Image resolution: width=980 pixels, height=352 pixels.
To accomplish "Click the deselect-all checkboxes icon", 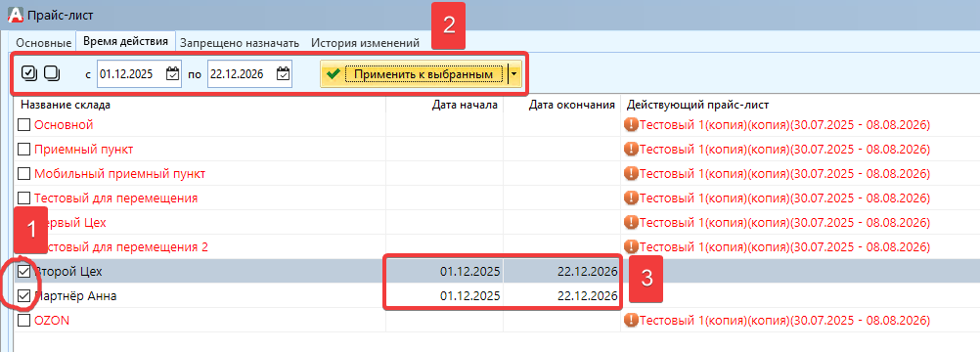I will coord(52,73).
